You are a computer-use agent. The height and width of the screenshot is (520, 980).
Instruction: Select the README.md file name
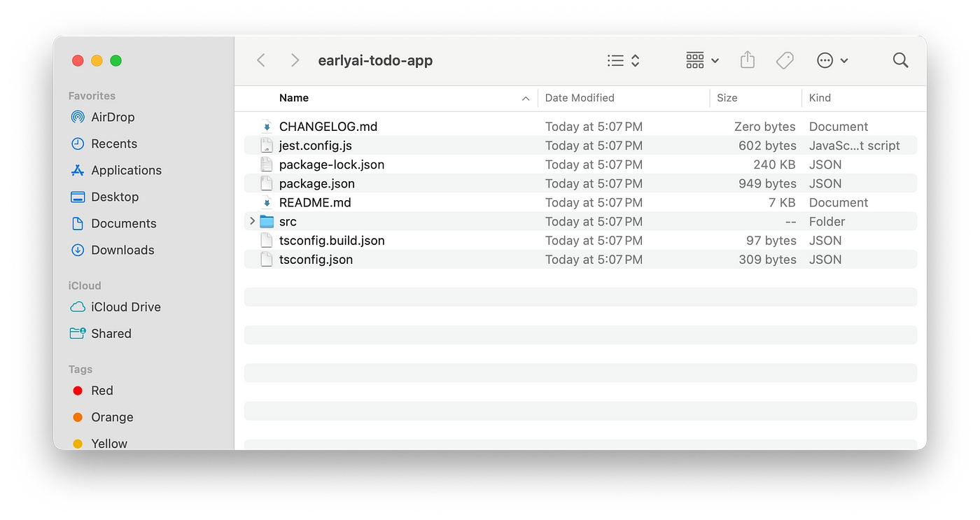[x=315, y=202]
